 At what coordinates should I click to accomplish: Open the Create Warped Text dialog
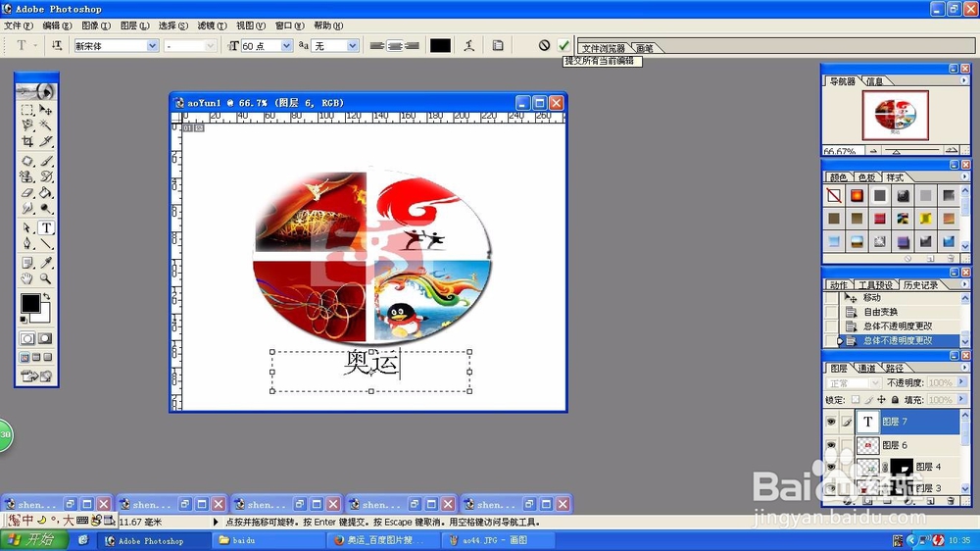click(469, 45)
